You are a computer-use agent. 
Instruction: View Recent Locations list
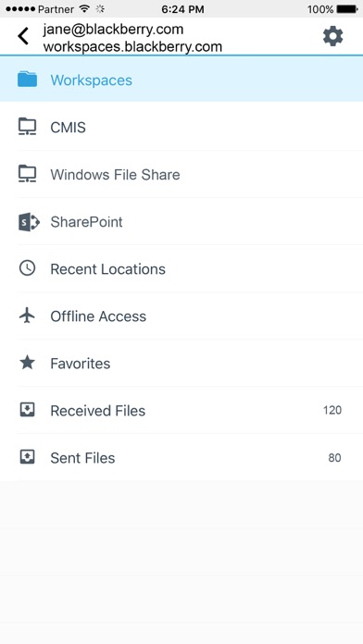pyautogui.click(x=181, y=268)
